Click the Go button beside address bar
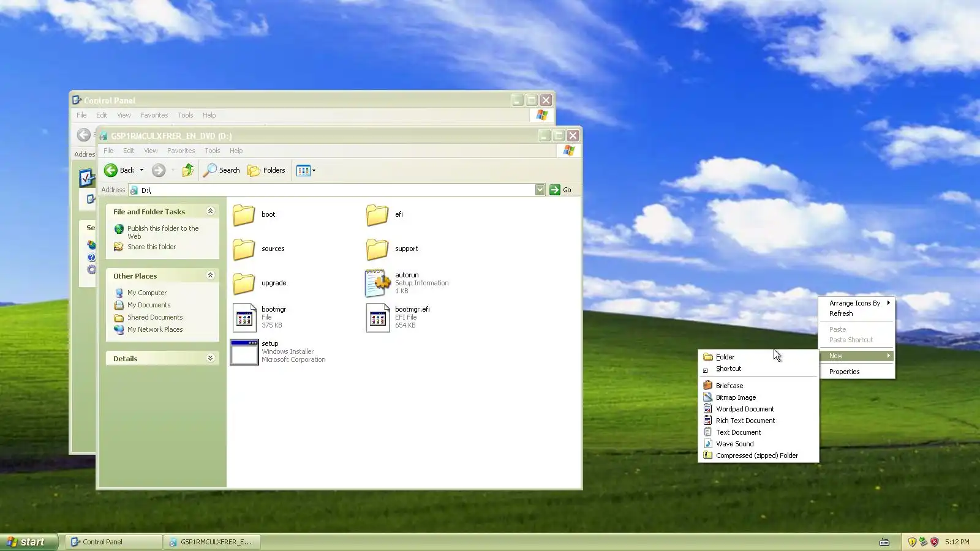 pos(560,190)
